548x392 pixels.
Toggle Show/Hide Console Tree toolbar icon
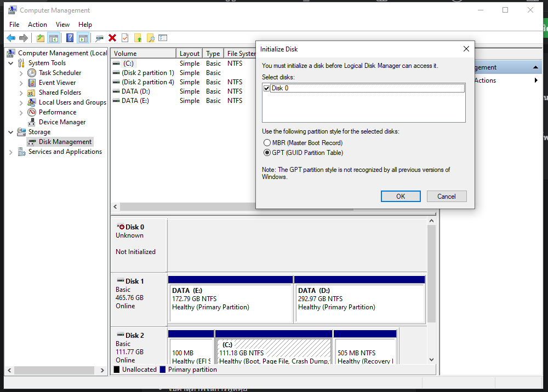coord(54,38)
